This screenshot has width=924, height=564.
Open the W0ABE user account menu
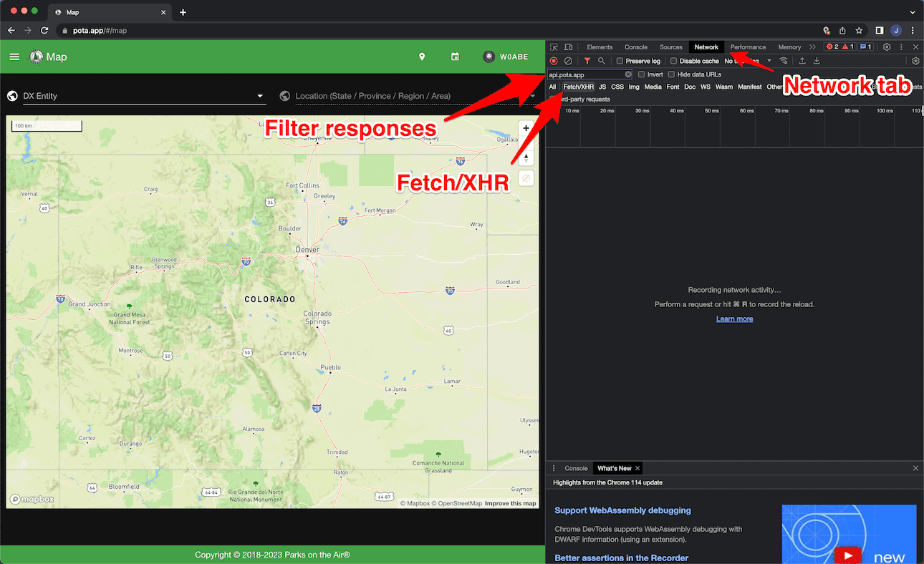[x=506, y=57]
